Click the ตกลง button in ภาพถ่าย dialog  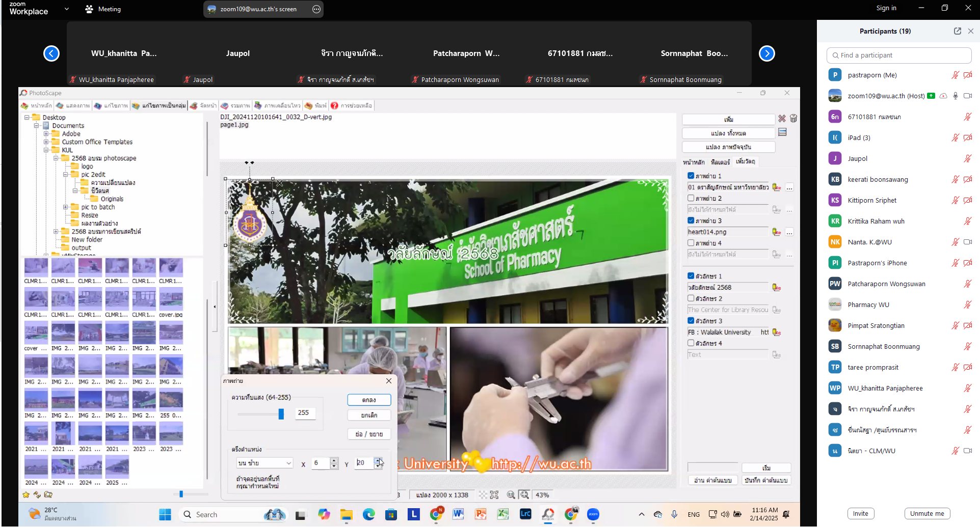[x=369, y=400]
